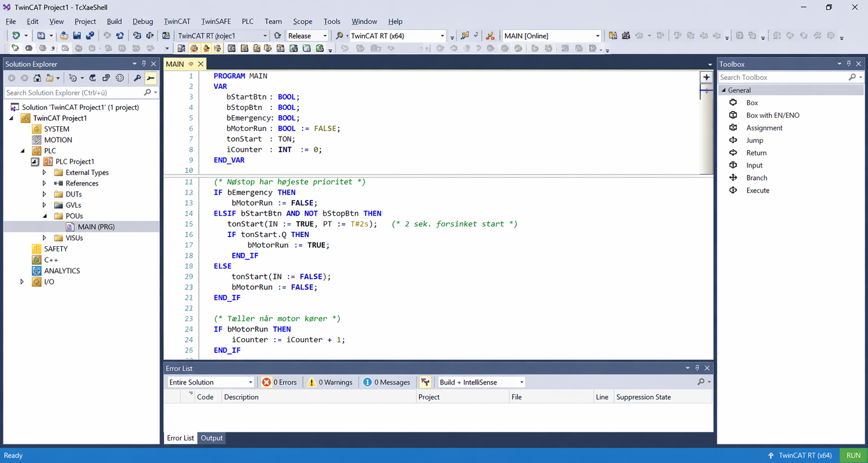Click the Open File icon in the toolbar
The image size is (868, 463).
tap(64, 35)
